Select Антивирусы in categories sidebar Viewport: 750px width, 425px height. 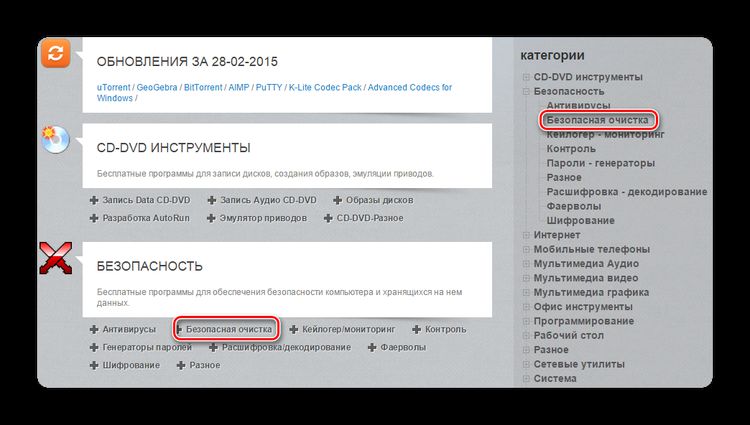(x=578, y=106)
